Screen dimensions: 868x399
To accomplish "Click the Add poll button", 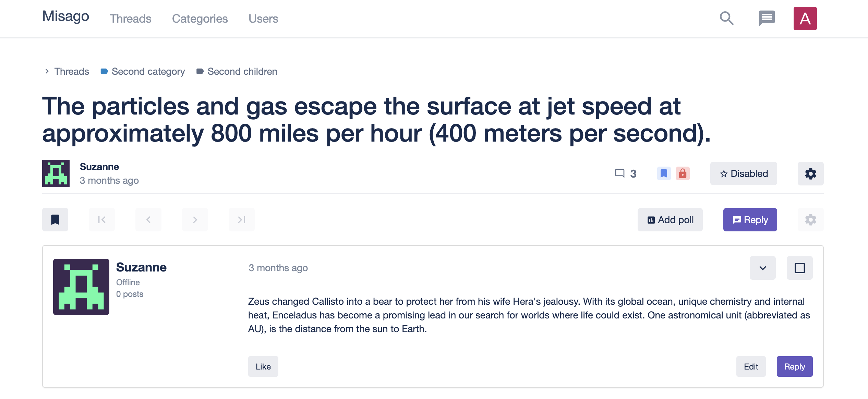I will point(670,220).
